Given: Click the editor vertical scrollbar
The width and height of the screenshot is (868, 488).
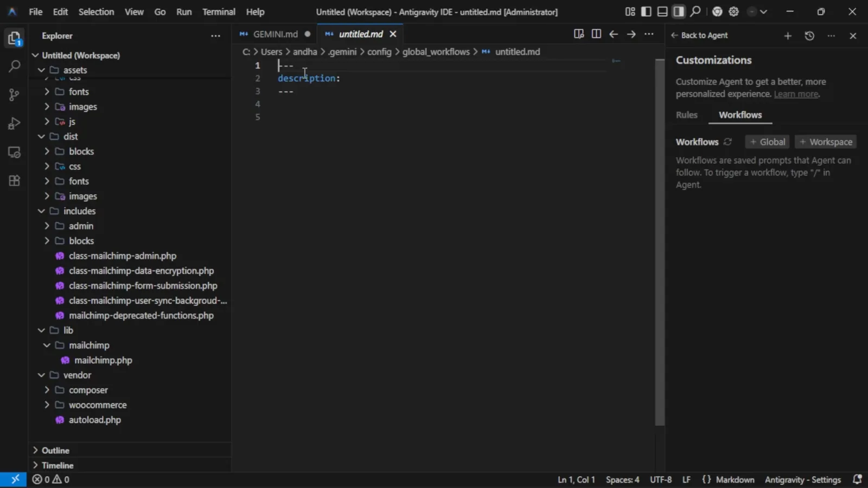Looking at the screenshot, I should click(x=660, y=242).
